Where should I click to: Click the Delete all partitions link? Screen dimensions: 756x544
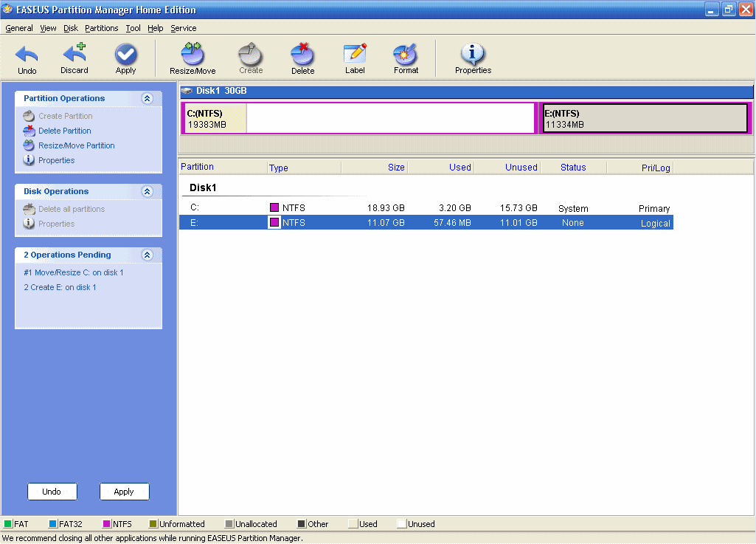(72, 209)
